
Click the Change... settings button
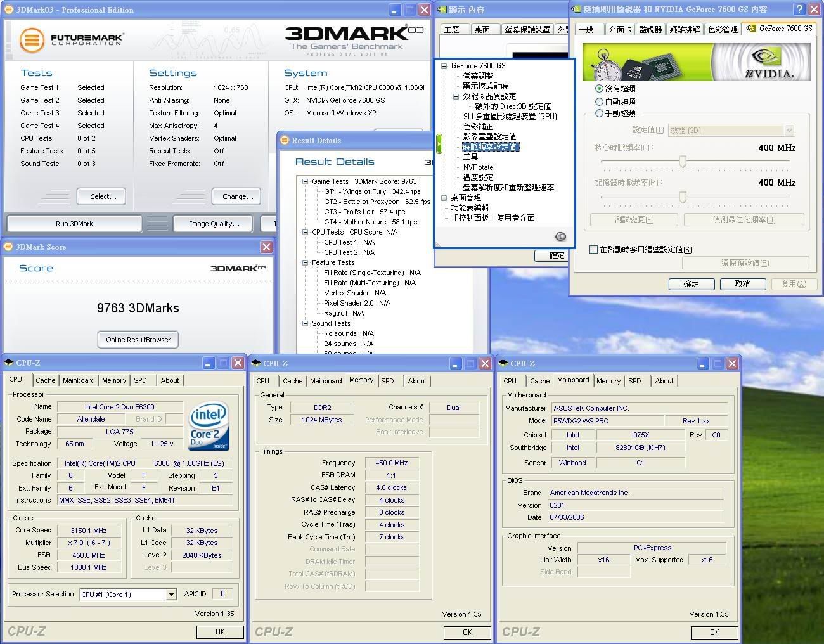[237, 196]
